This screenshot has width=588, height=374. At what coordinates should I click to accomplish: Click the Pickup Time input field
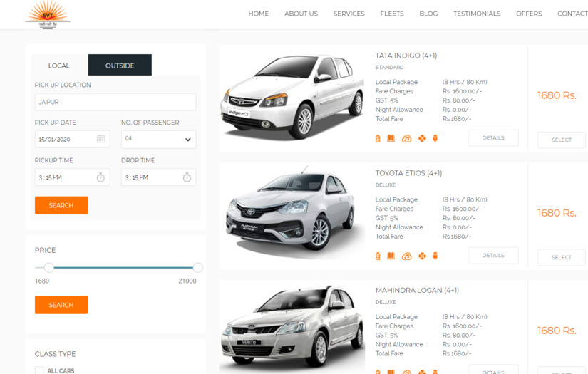click(73, 177)
